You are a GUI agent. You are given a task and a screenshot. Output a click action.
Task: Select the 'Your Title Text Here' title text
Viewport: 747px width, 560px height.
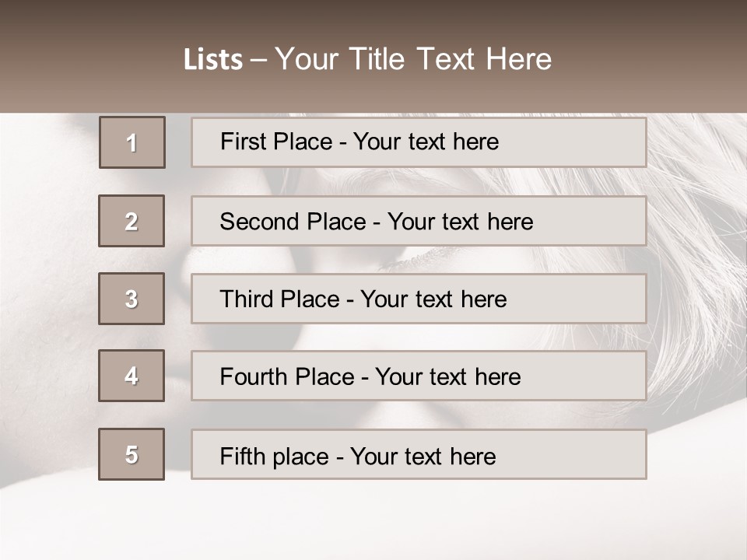[413, 59]
